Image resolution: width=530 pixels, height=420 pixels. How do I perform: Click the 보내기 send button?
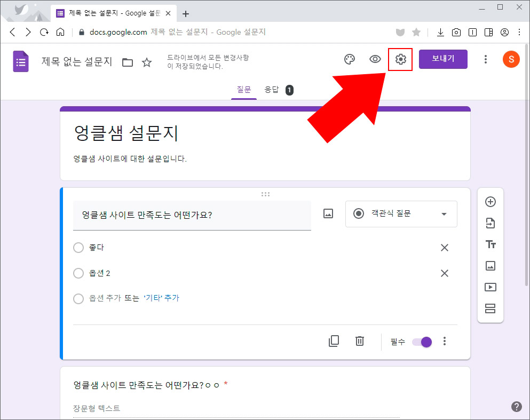pyautogui.click(x=443, y=59)
